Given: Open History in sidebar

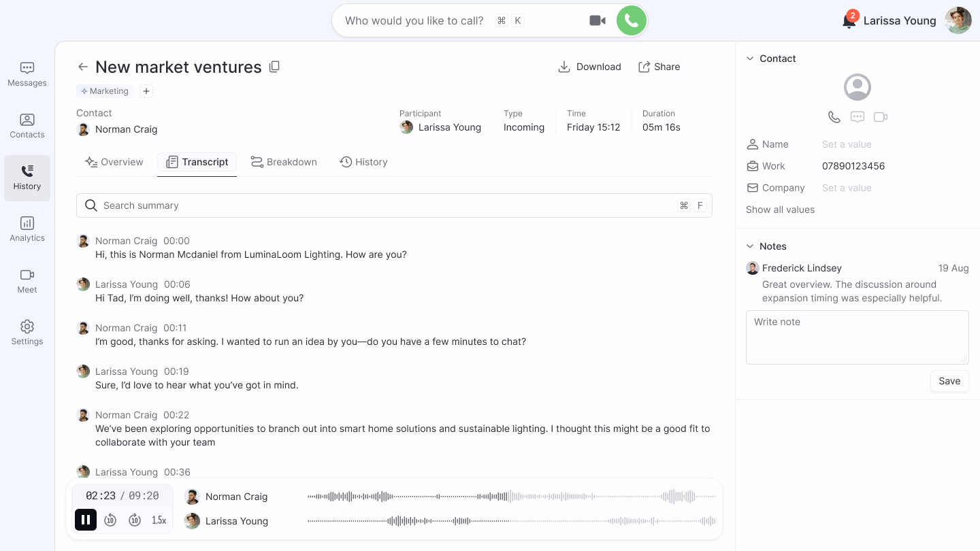Looking at the screenshot, I should point(27,178).
